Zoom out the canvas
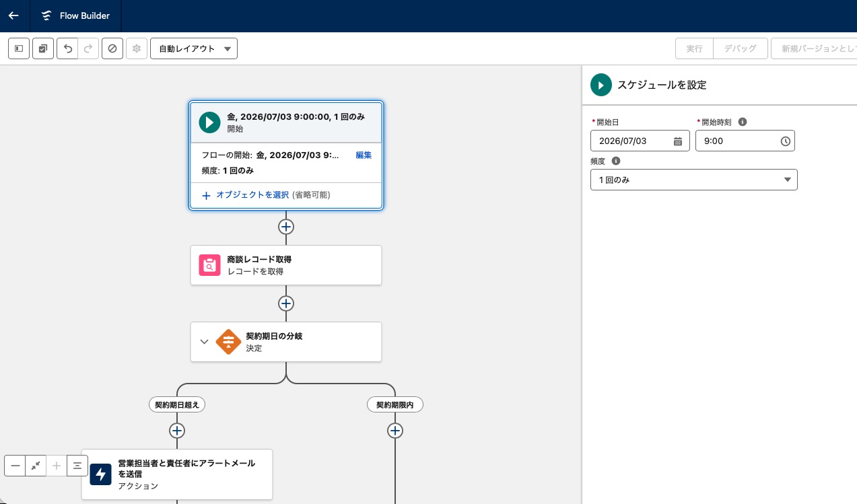The width and height of the screenshot is (857, 504). click(x=15, y=466)
